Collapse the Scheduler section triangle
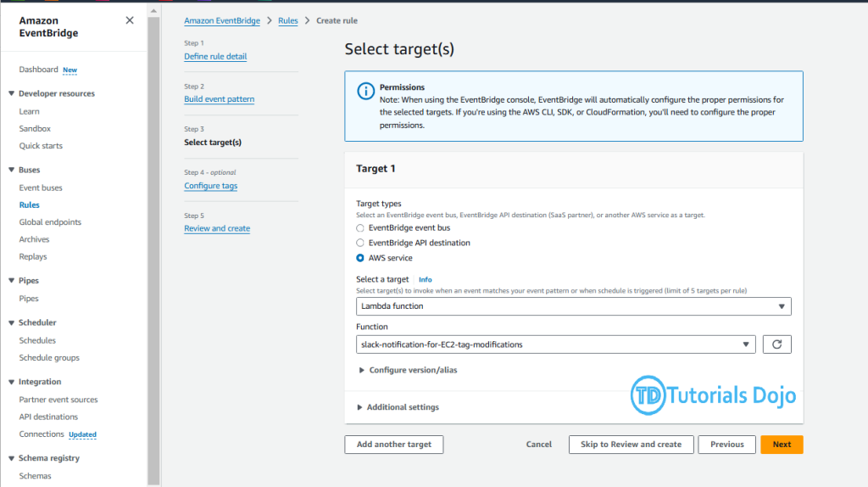Image resolution: width=868 pixels, height=487 pixels. [11, 323]
